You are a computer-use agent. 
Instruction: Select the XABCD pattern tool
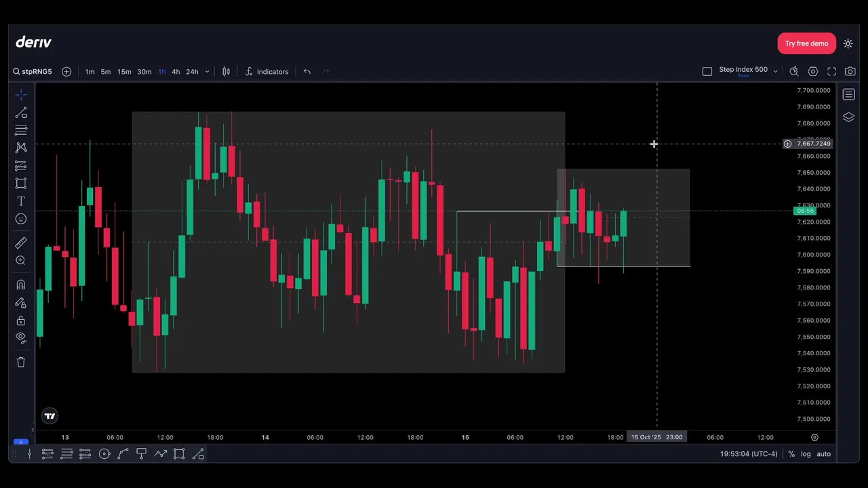[21, 148]
